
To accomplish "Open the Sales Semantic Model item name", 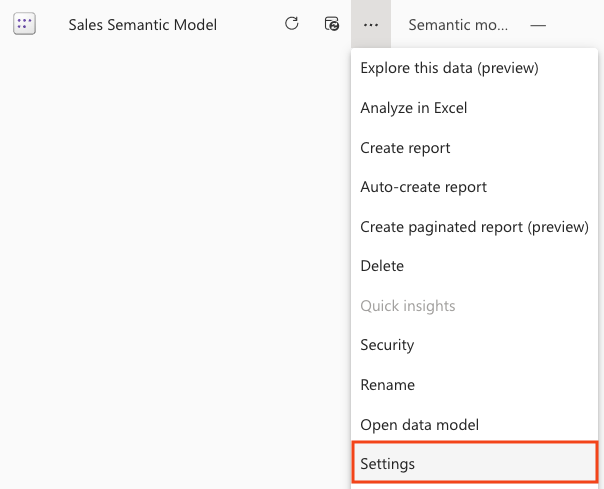I will click(x=143, y=25).
